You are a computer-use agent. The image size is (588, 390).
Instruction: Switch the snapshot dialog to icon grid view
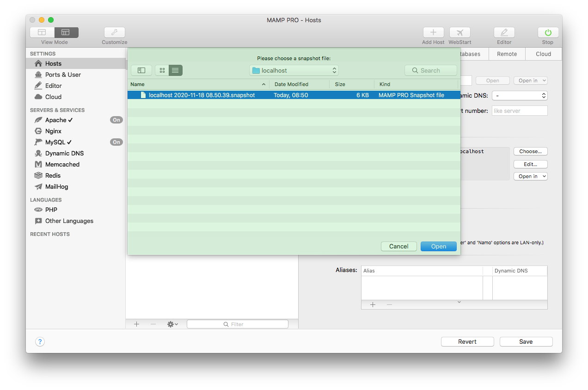click(162, 70)
